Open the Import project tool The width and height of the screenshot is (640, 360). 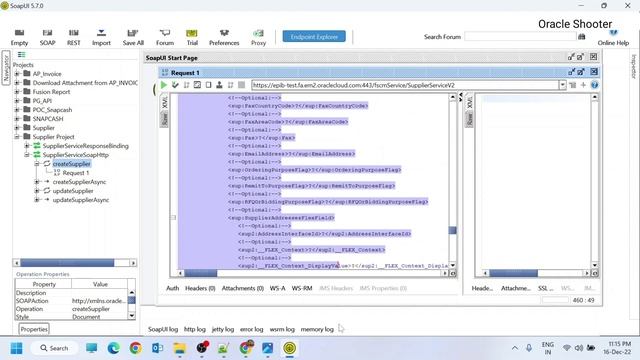(101, 33)
